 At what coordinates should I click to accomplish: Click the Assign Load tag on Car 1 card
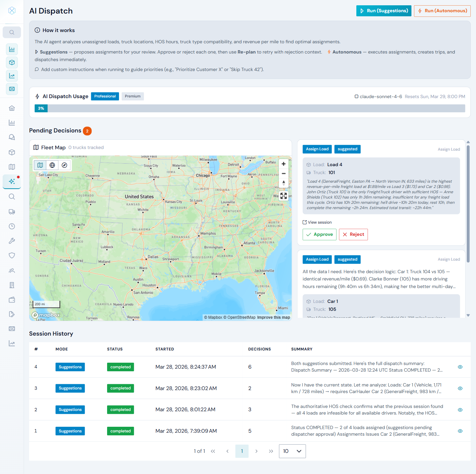pyautogui.click(x=317, y=259)
